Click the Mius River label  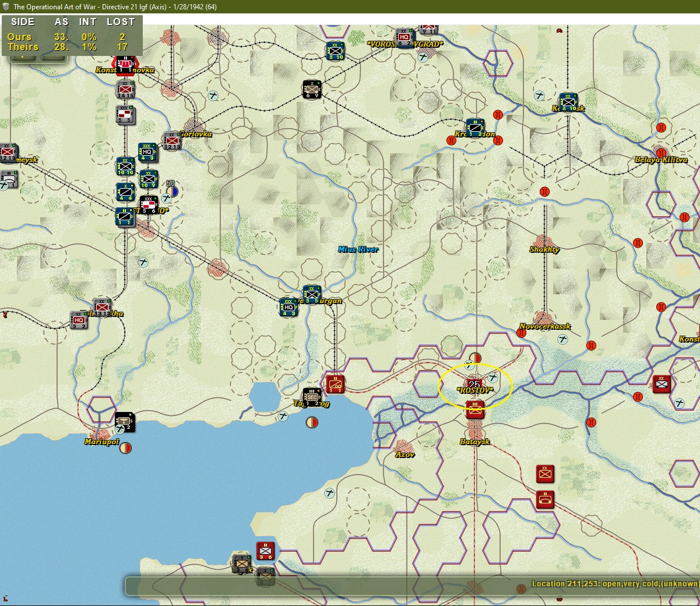[358, 249]
